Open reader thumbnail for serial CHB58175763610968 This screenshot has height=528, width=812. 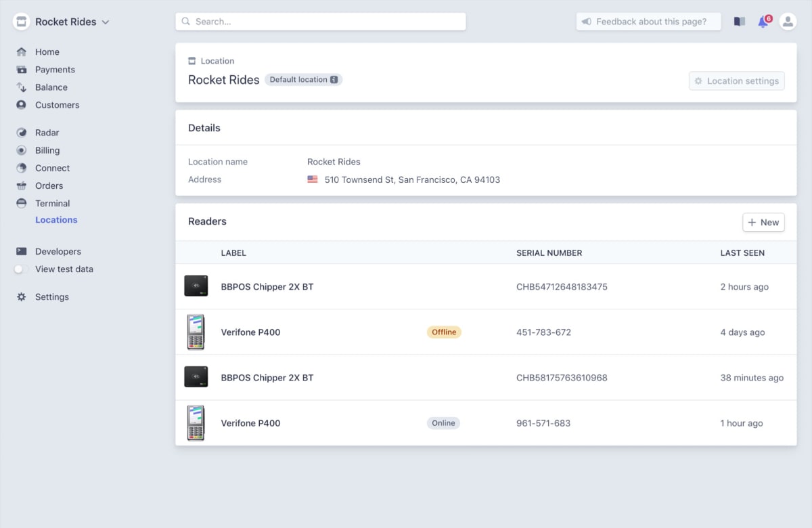196,377
